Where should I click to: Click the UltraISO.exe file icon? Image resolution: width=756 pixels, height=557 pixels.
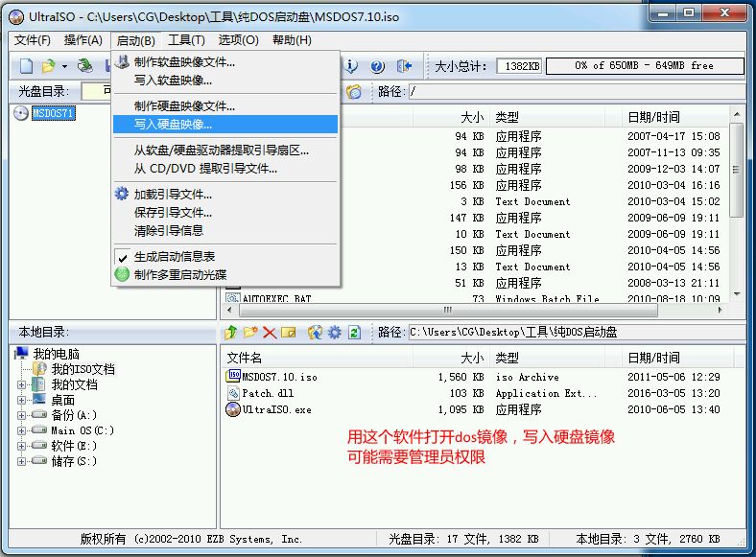point(233,409)
